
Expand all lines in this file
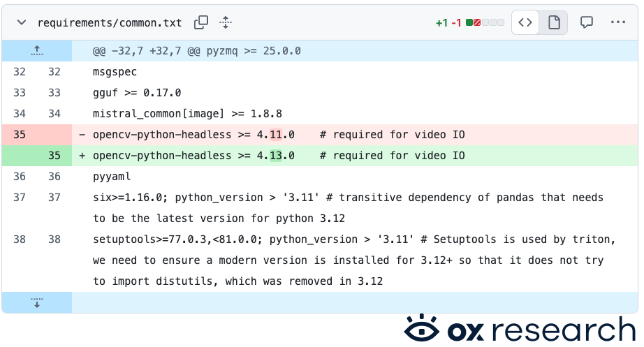(226, 22)
